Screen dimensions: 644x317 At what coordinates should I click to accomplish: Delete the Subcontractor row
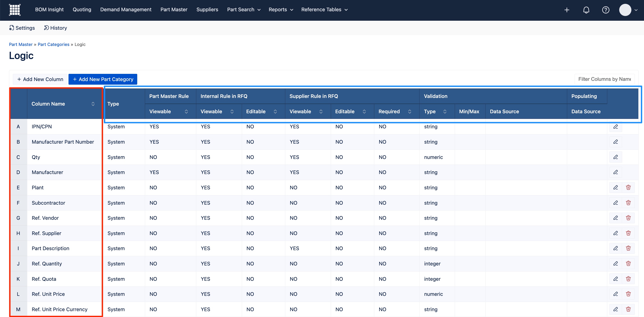click(628, 203)
